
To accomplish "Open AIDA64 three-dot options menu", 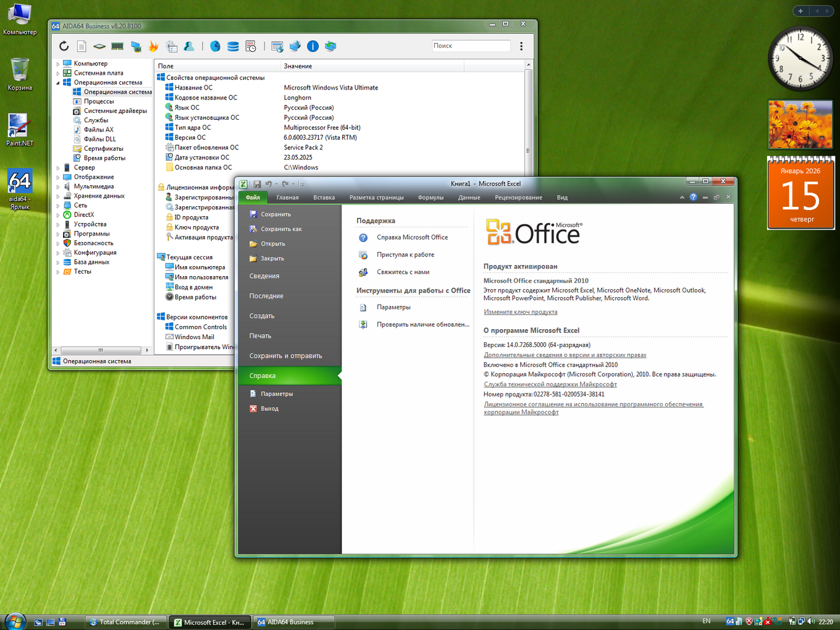I will tap(521, 46).
